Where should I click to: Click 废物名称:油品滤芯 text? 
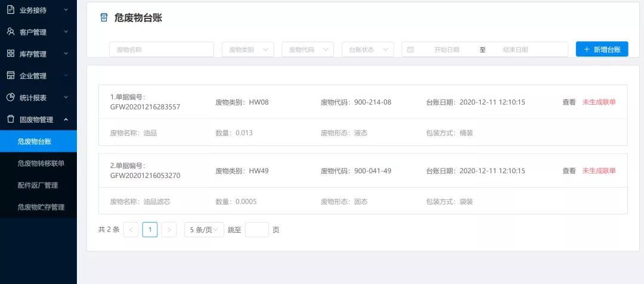[140, 202]
